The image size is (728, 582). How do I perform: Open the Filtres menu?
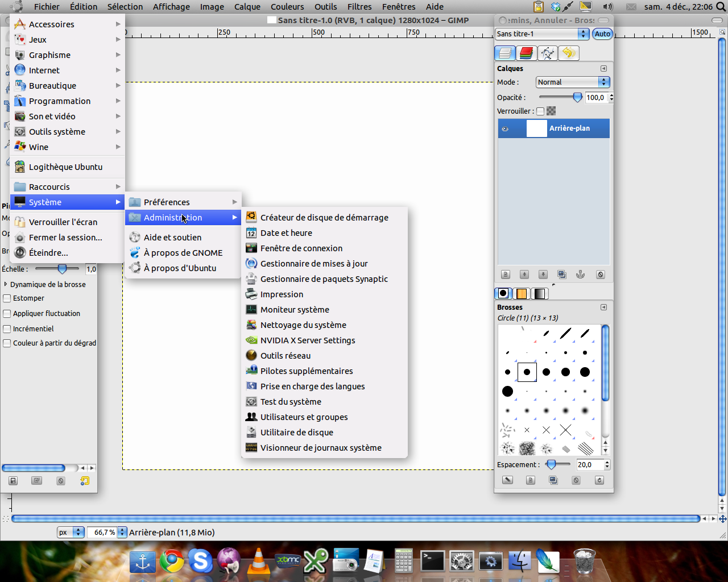pos(359,6)
